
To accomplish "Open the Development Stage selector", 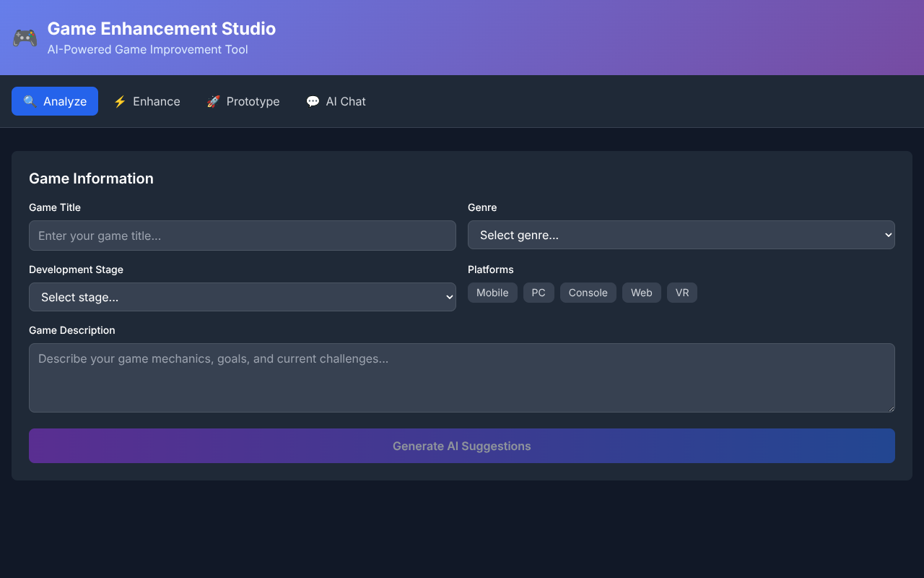I will click(x=242, y=297).
